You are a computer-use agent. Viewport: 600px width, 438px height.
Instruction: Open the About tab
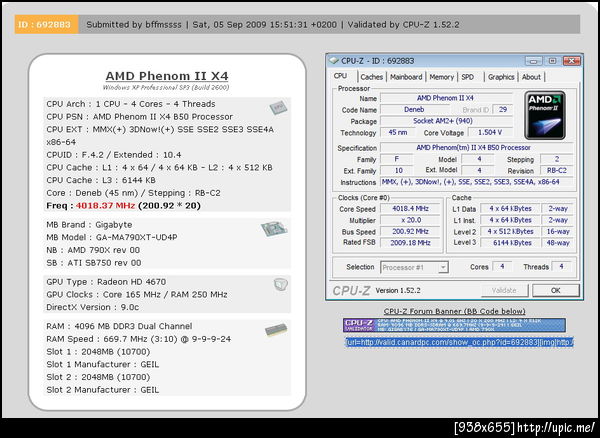point(531,77)
